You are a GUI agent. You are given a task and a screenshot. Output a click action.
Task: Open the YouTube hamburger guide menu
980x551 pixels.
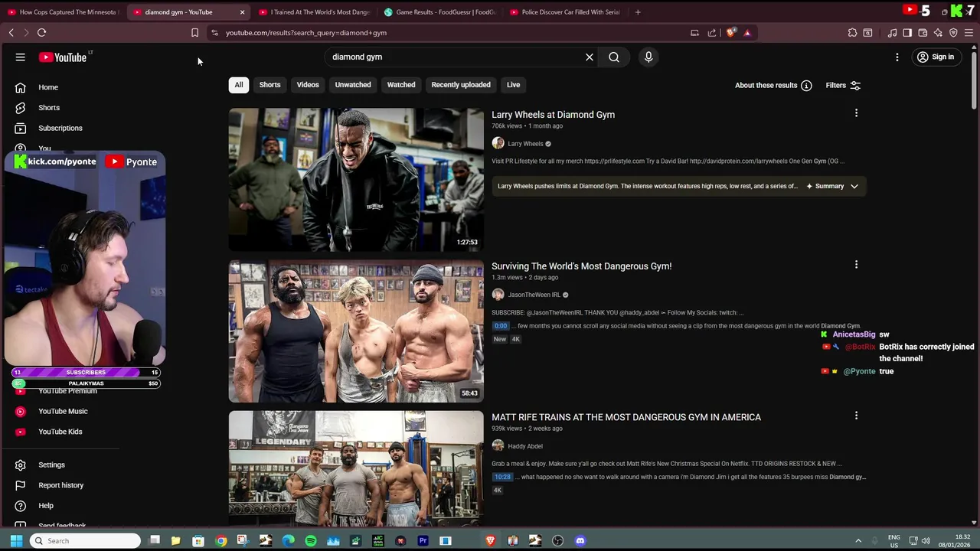(x=21, y=57)
